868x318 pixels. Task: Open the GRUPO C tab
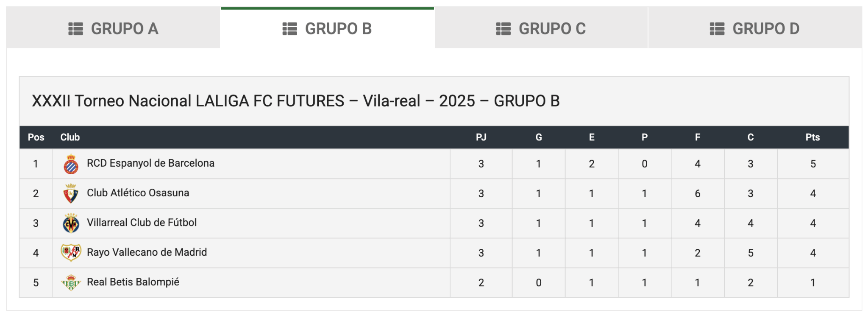pyautogui.click(x=541, y=28)
